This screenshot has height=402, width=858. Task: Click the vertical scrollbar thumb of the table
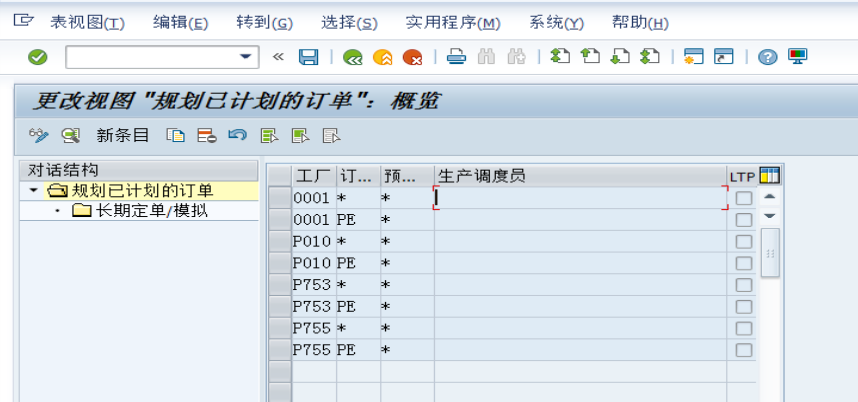coord(770,253)
